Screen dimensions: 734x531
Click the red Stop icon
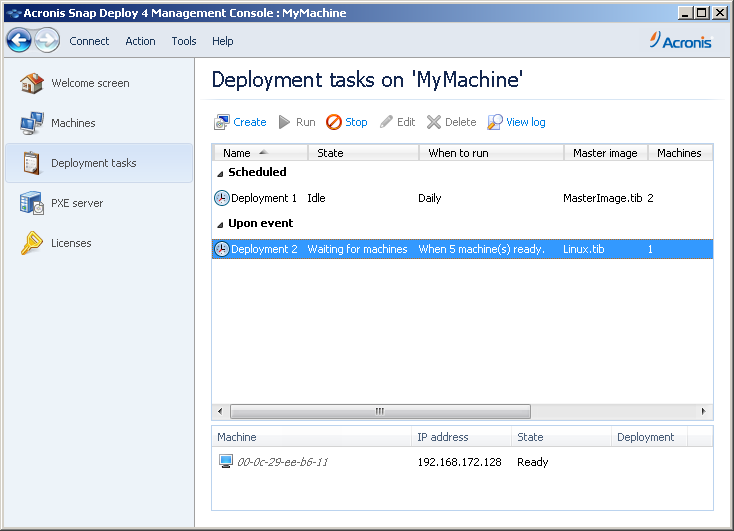pyautogui.click(x=334, y=122)
